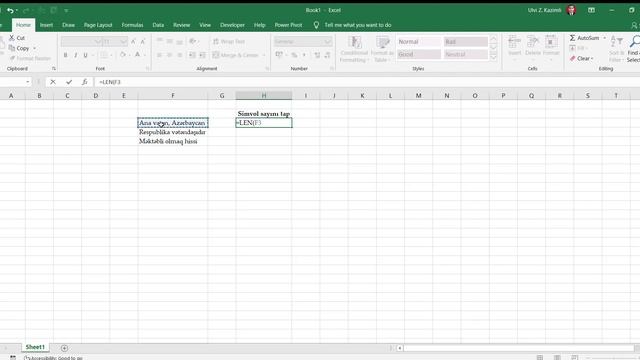The width and height of the screenshot is (640, 360).
Task: Open the Customize Quick Access Toolbar arrow
Action: pos(66,11)
